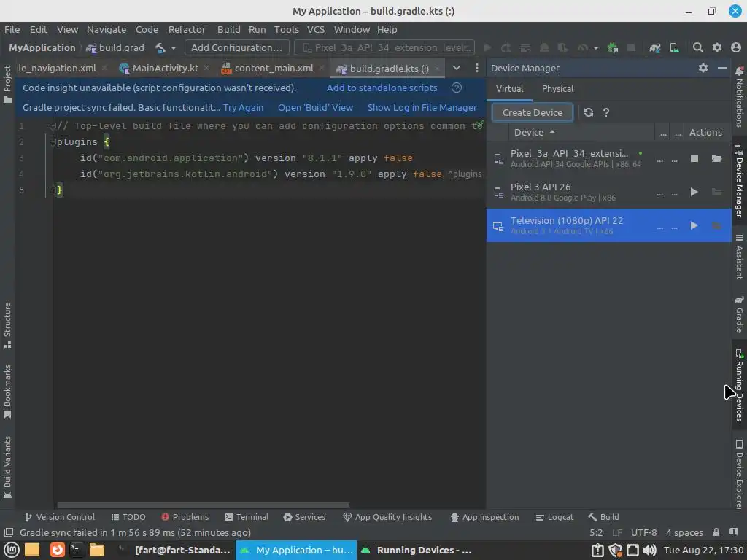
Task: Open the Refactor menu
Action: coord(187,29)
